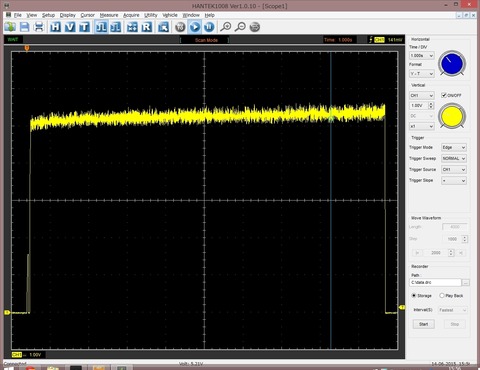Click the H horizontal toolbar icon
The width and height of the screenshot is (480, 370).
click(55, 27)
